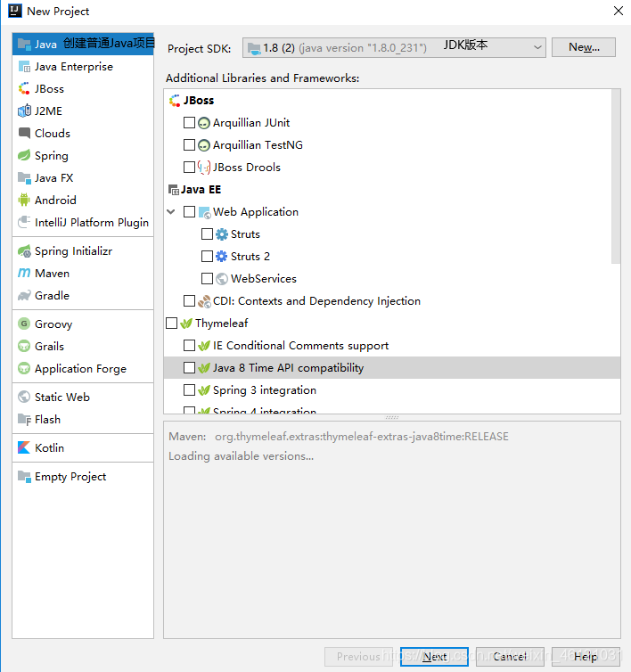Viewport: 631px width, 672px height.
Task: Click the Next button
Action: click(x=434, y=657)
